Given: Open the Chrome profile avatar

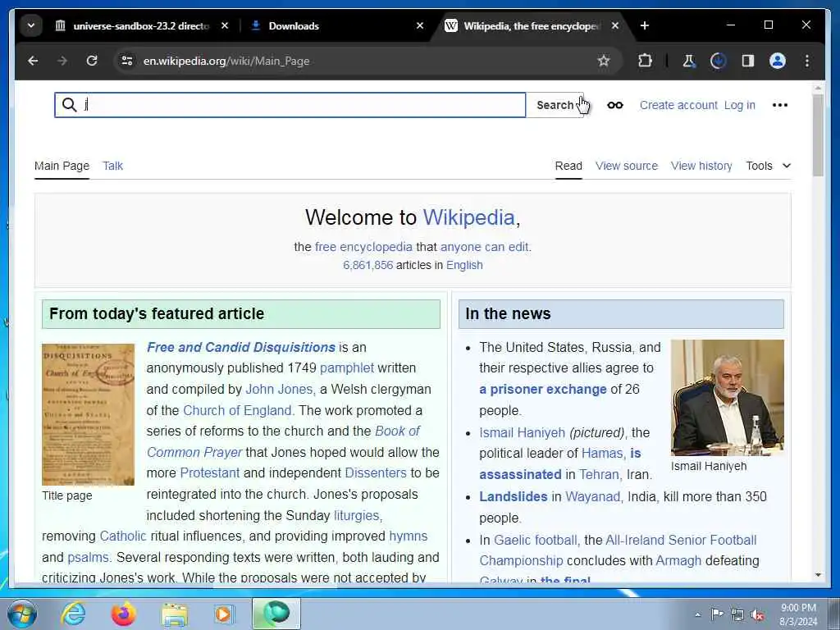Looking at the screenshot, I should [778, 61].
